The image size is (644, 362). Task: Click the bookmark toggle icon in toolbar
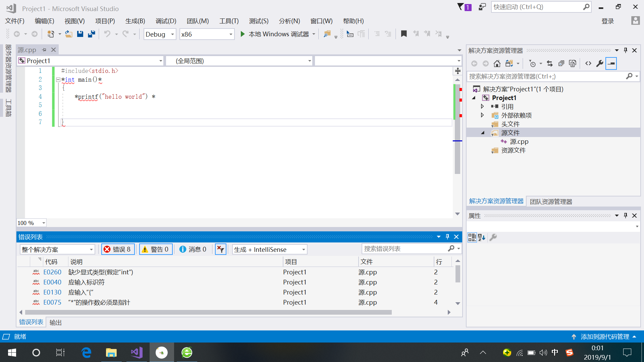click(x=404, y=34)
